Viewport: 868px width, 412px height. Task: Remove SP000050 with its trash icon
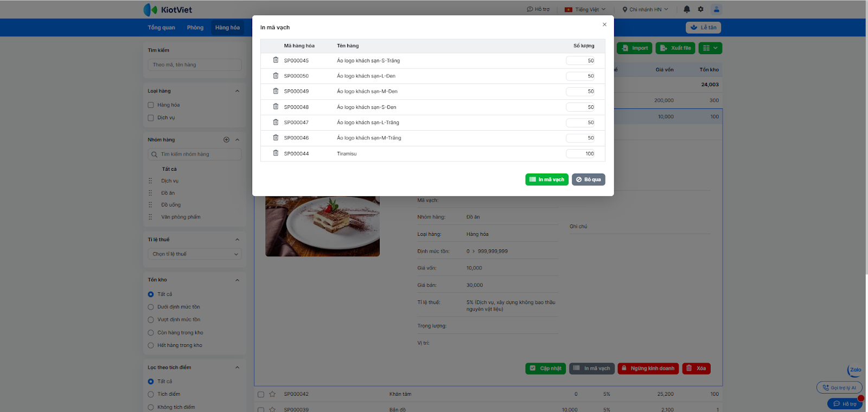click(276, 75)
